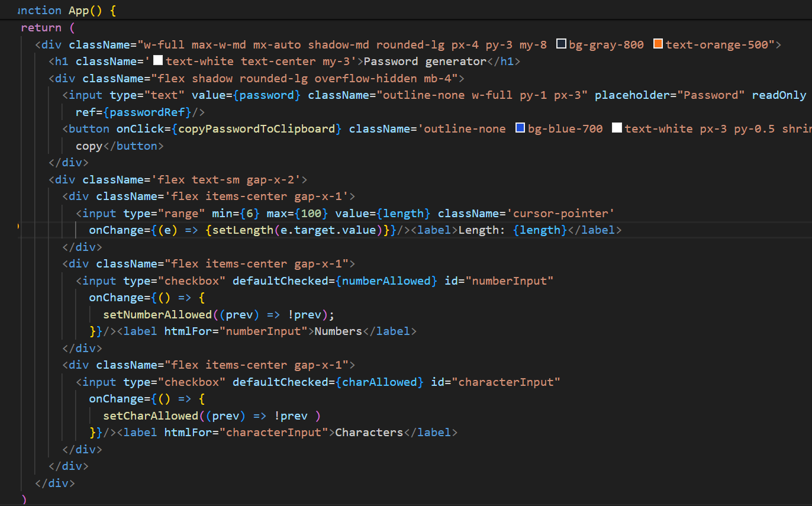This screenshot has height=506, width=812.
Task: Click the 'text-sm' class name
Action: click(215, 179)
